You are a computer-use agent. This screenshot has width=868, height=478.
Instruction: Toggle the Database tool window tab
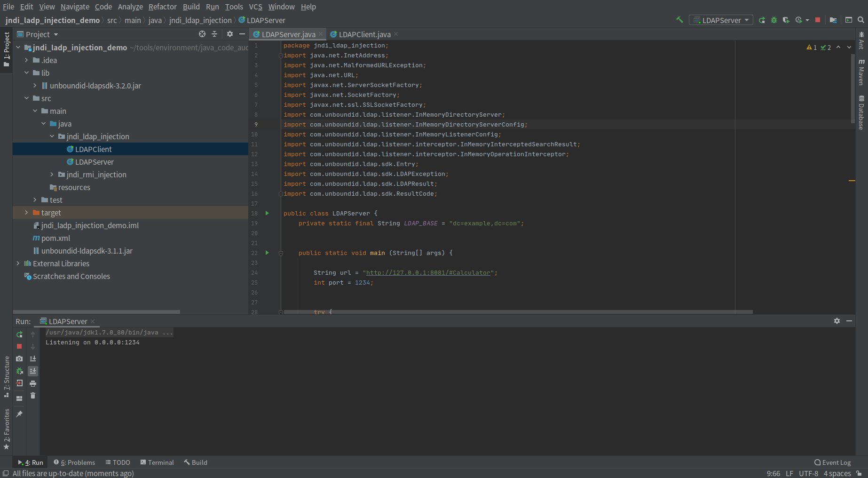click(x=861, y=112)
